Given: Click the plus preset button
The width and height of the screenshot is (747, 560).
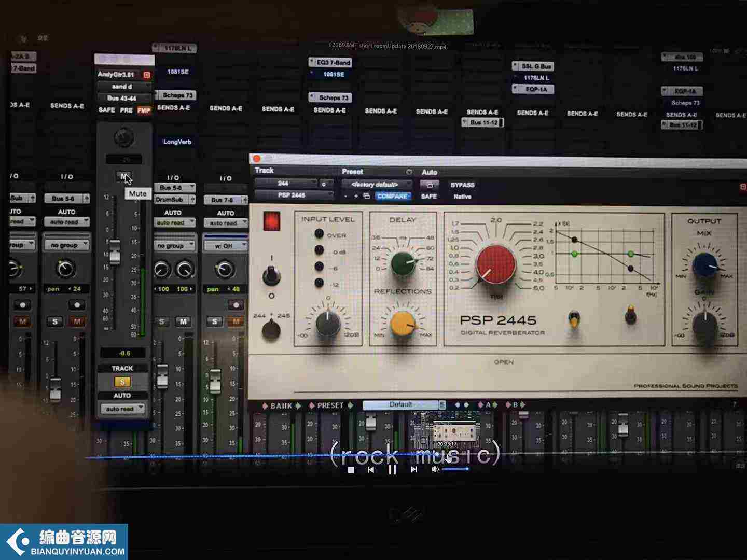Looking at the screenshot, I should coord(356,196).
